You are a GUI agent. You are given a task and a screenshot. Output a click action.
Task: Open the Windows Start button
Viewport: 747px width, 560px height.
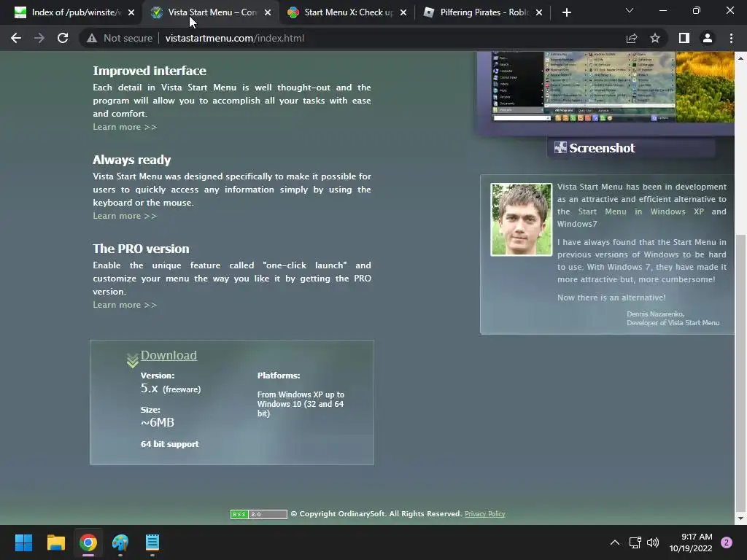click(x=23, y=542)
